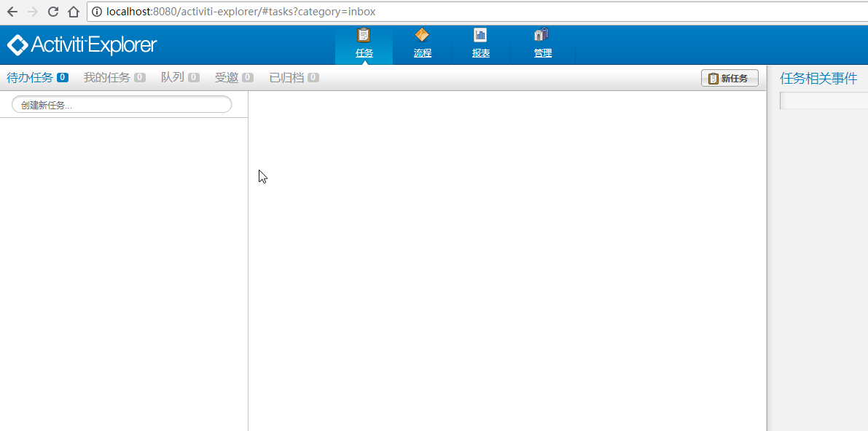This screenshot has width=868, height=431.
Task: Click the 管理 label in main navigation
Action: pyautogui.click(x=542, y=54)
